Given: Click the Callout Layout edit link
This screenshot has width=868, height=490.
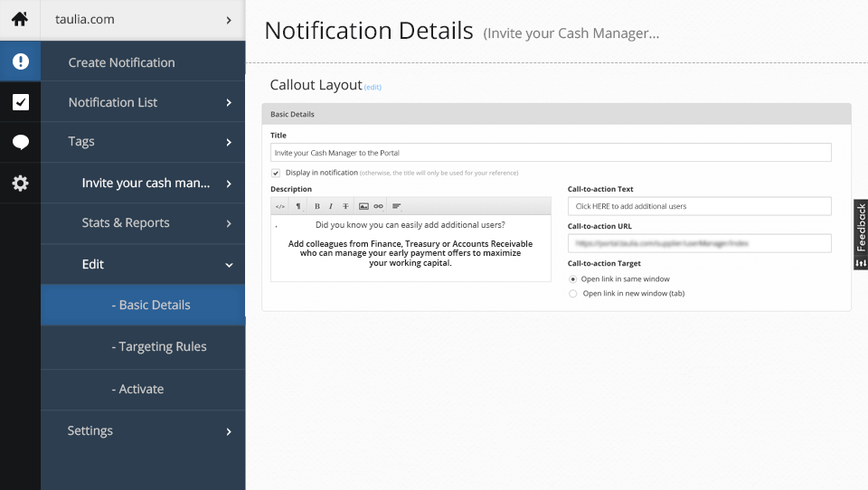Looking at the screenshot, I should coord(373,87).
